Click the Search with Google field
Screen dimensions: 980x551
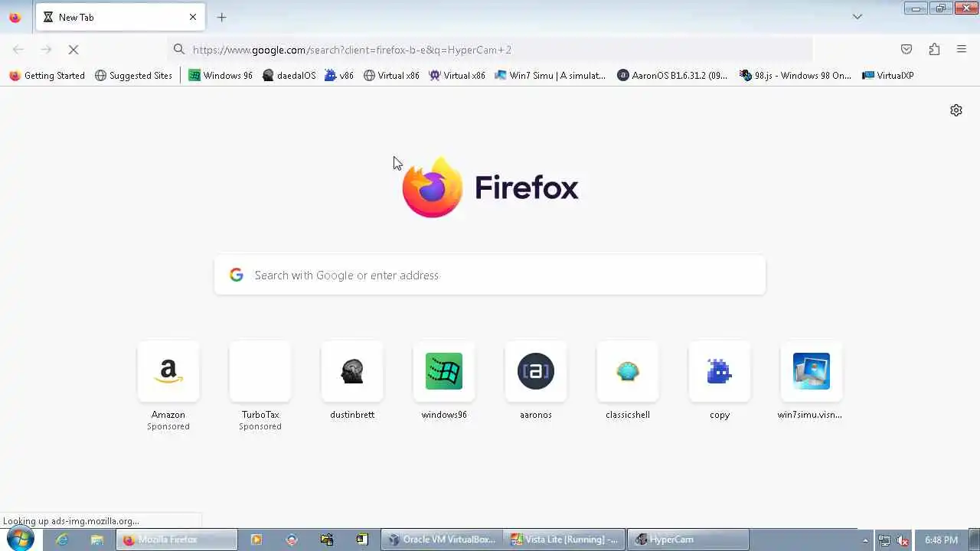490,275
